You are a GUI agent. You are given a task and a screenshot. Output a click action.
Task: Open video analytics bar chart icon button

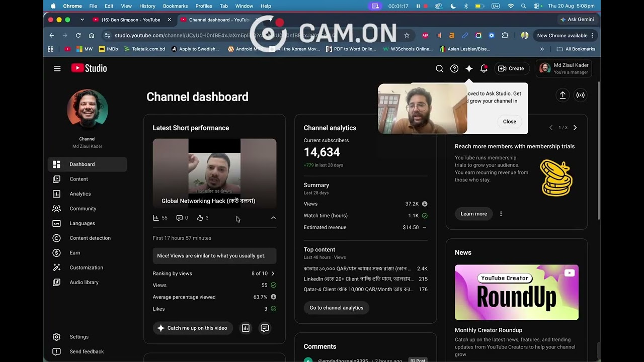click(246, 328)
